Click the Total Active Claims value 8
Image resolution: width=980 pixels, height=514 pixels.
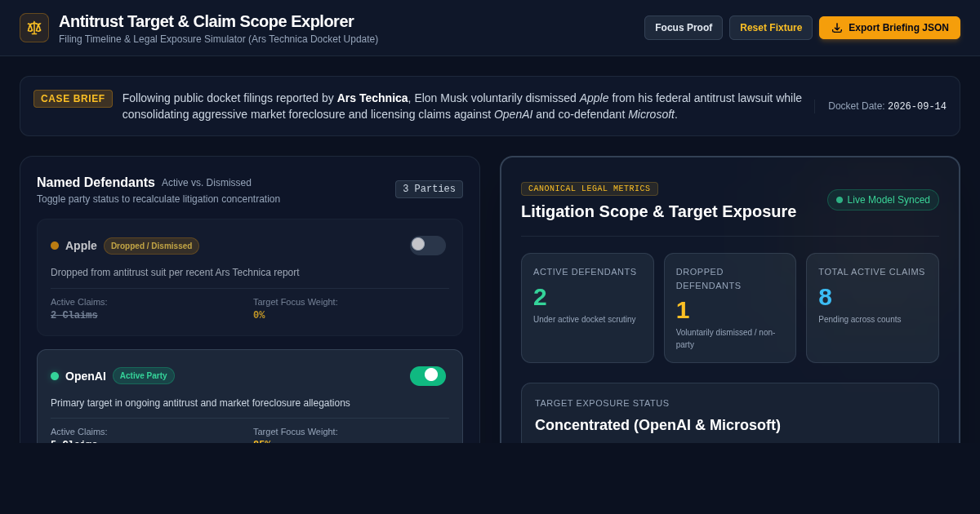826,297
